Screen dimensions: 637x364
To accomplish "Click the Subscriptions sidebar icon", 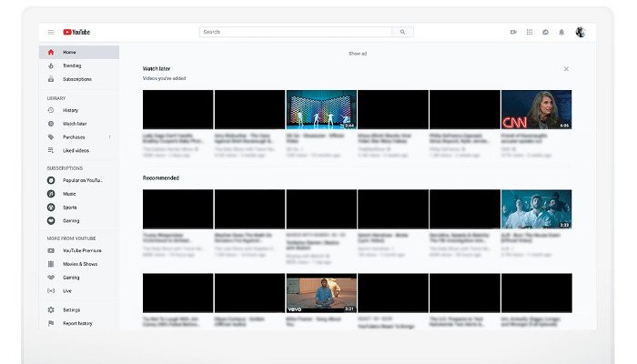I will pyautogui.click(x=51, y=79).
